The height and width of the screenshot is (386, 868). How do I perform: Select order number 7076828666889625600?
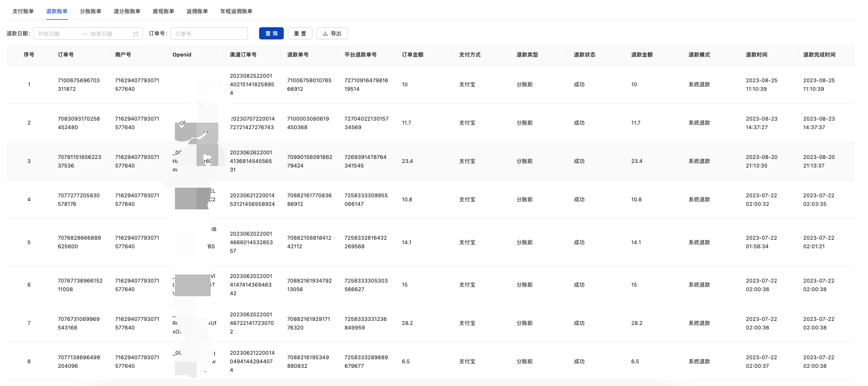(79, 242)
